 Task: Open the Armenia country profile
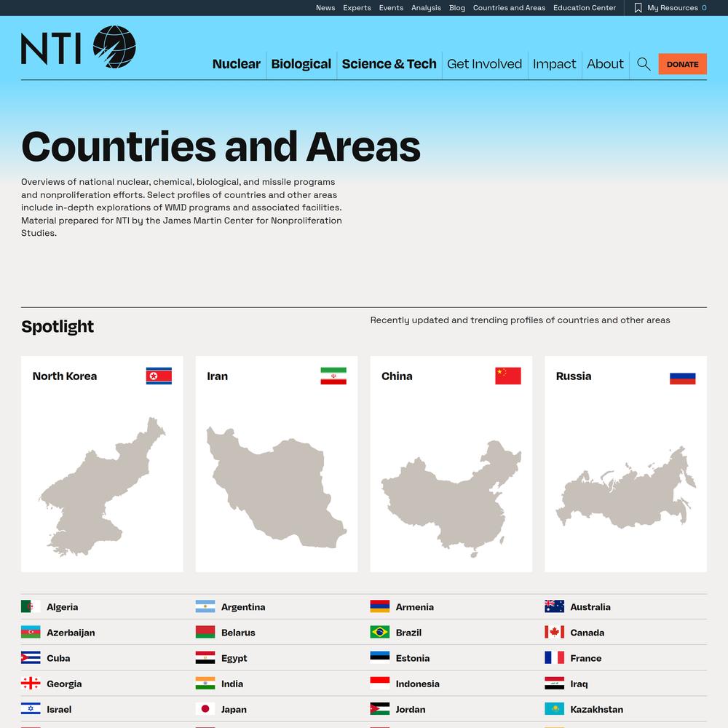click(415, 607)
